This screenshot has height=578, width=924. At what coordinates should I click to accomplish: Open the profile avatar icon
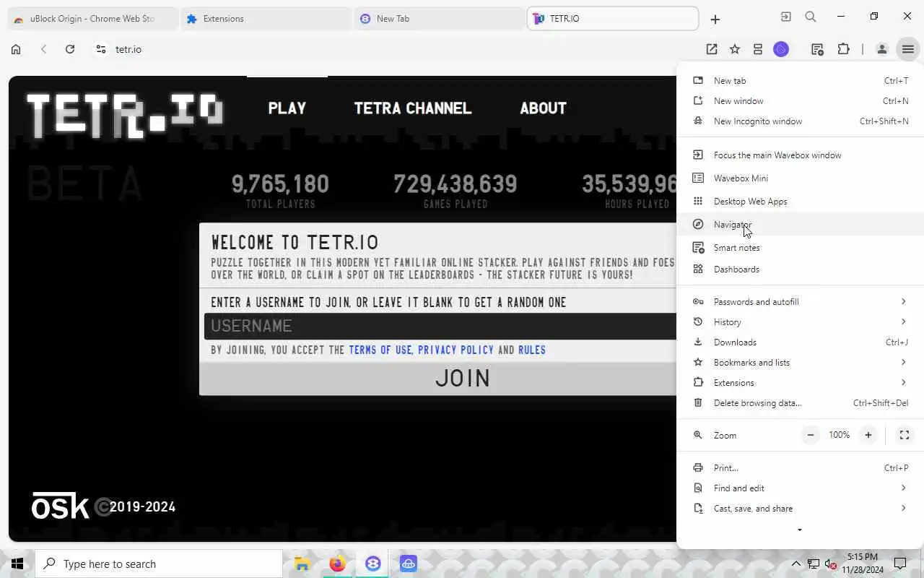(881, 49)
